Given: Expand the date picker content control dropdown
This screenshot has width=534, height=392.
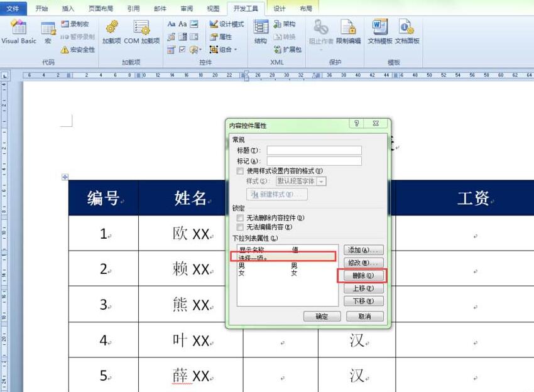Looking at the screenshot, I should tap(170, 48).
